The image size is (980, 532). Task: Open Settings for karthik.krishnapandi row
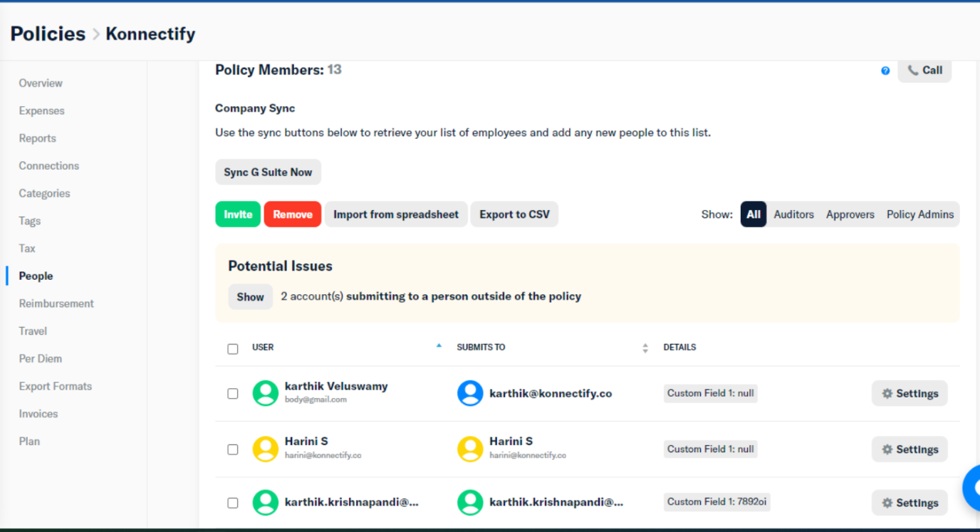pos(909,503)
